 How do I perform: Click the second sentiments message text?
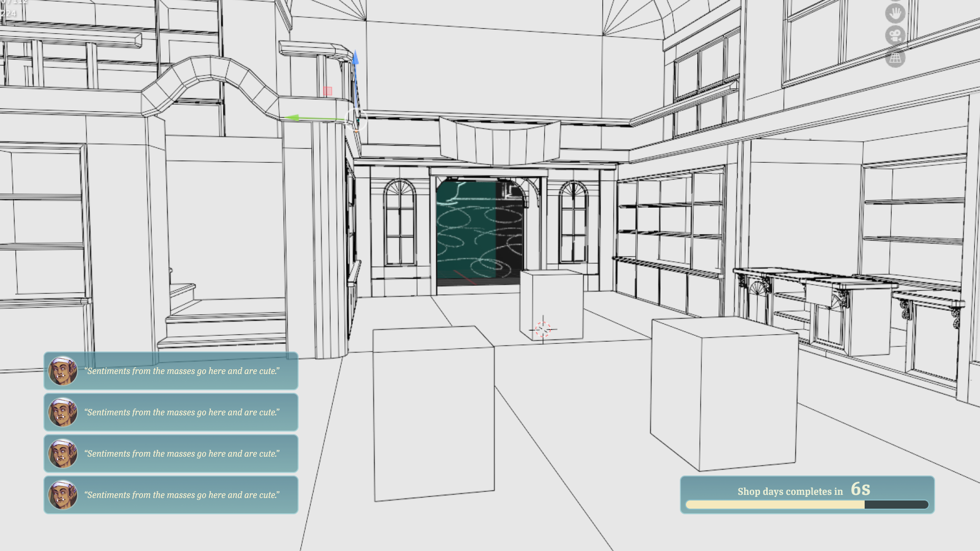[x=182, y=412]
